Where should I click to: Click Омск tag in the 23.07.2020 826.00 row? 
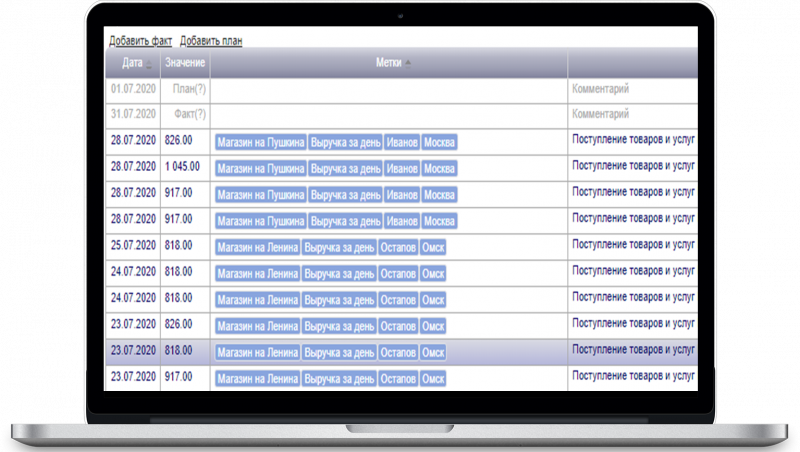pyautogui.click(x=433, y=326)
